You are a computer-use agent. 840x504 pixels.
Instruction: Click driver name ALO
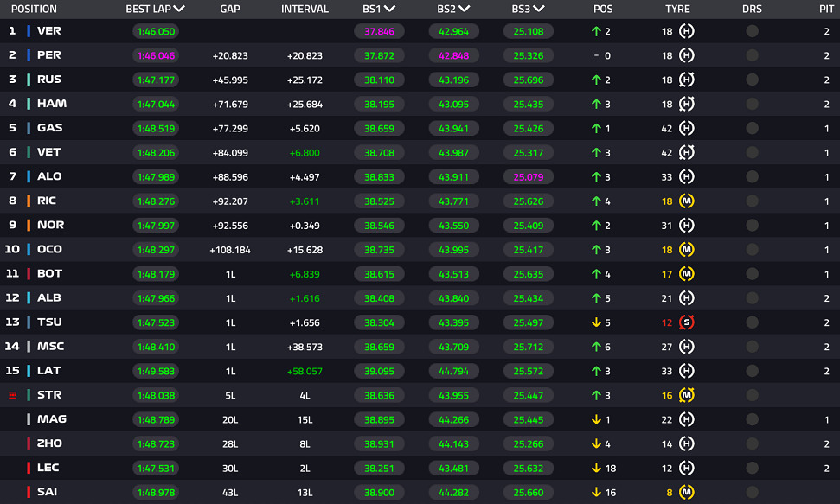(x=49, y=176)
